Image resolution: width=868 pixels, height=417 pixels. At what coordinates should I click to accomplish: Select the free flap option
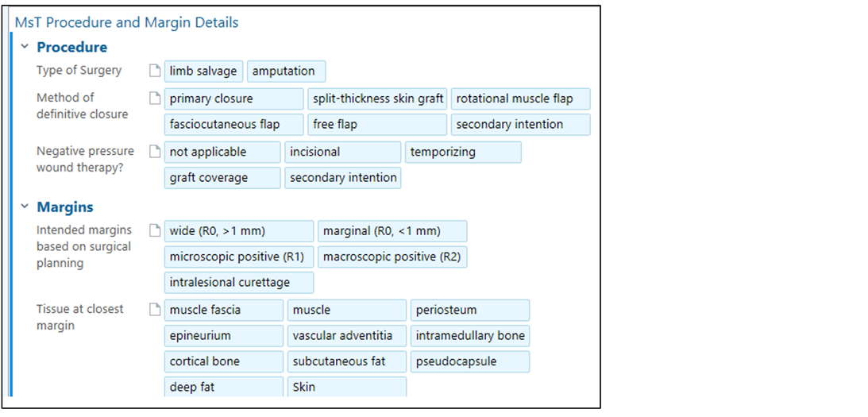tap(377, 124)
